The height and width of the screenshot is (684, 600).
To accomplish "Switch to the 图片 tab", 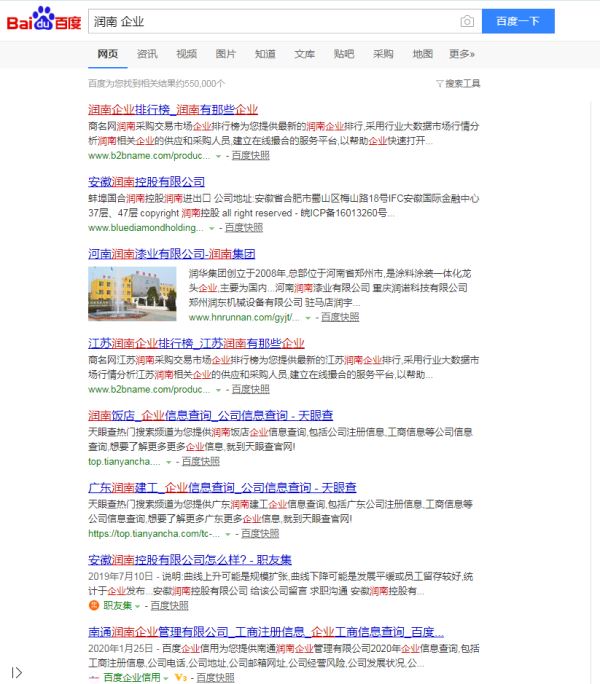I will coord(226,54).
